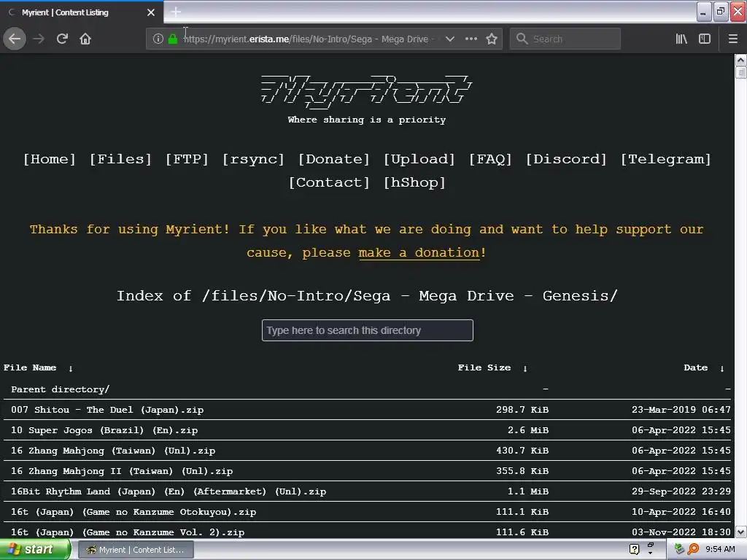This screenshot has width=747, height=560.
Task: Open the [Donate] navigation link
Action: pos(334,159)
